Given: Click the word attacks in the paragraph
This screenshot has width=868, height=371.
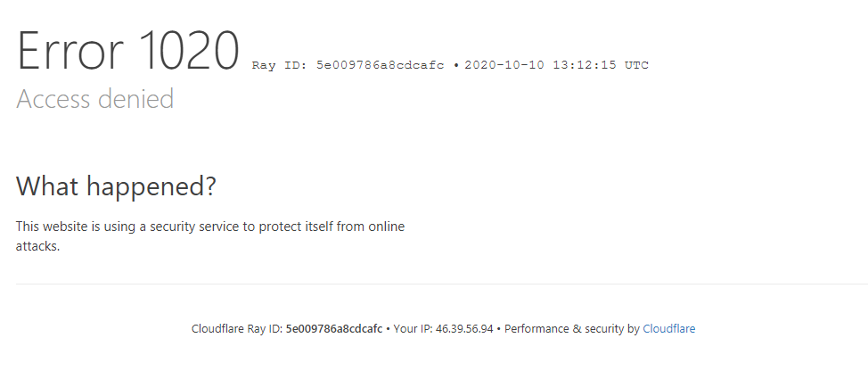Looking at the screenshot, I should (x=36, y=246).
